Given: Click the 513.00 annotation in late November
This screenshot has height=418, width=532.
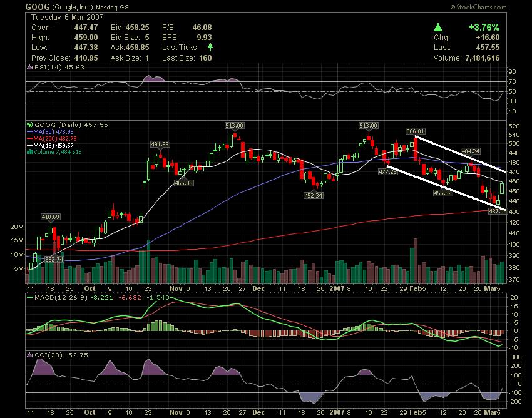Looking at the screenshot, I should click(x=235, y=126).
